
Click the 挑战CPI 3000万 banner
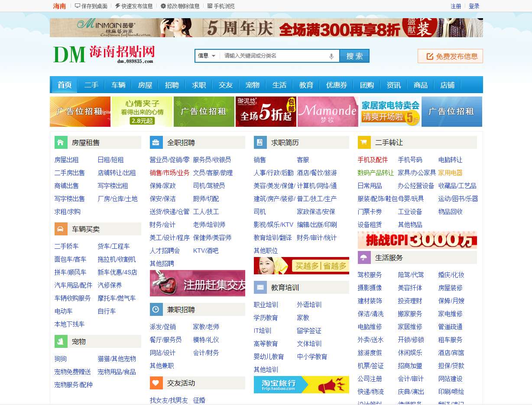pyautogui.click(x=417, y=240)
